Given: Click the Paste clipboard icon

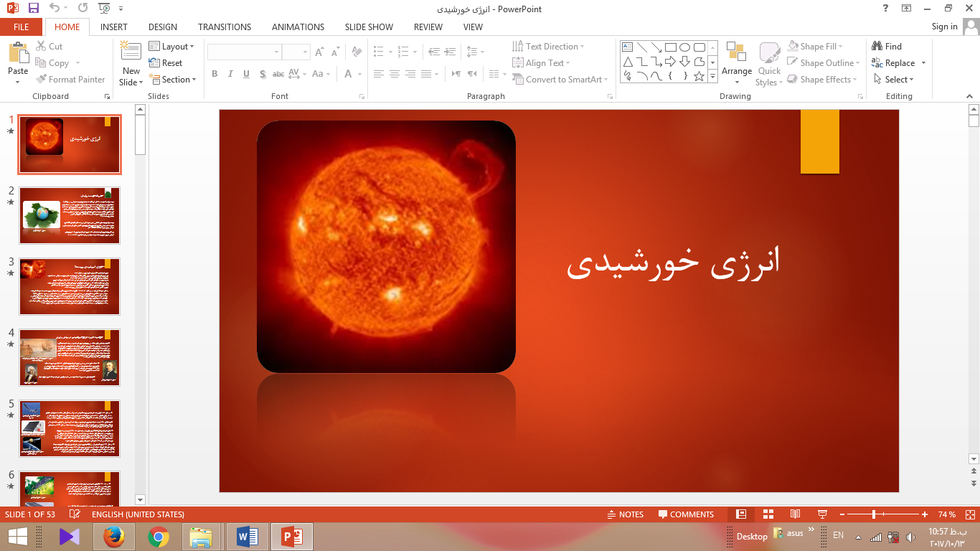Looking at the screenshot, I should 18,54.
